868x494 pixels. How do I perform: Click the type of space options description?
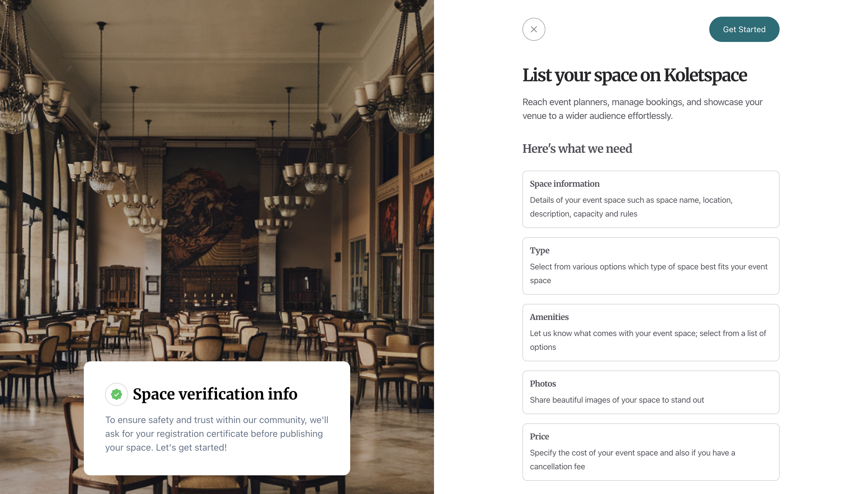click(x=648, y=273)
